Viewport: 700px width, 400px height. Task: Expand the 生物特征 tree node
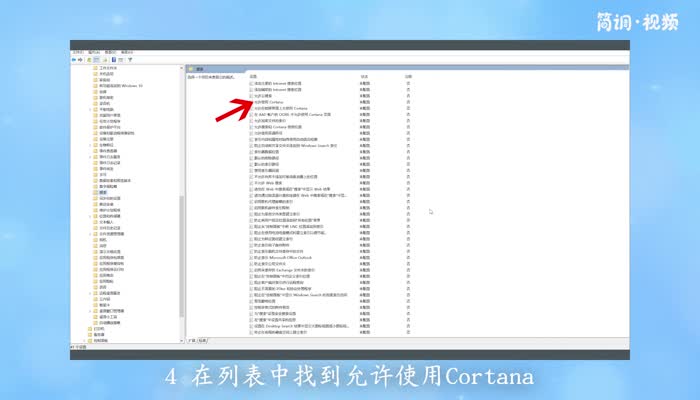[90, 145]
